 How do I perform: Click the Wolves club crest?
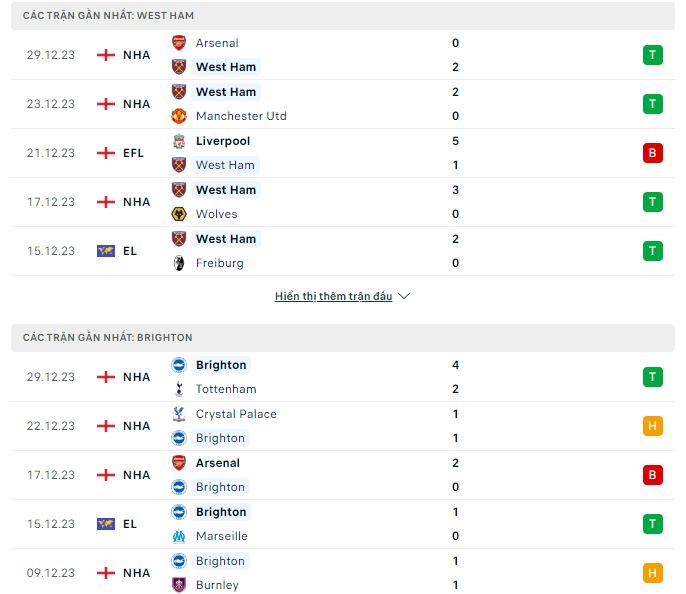pyautogui.click(x=179, y=214)
